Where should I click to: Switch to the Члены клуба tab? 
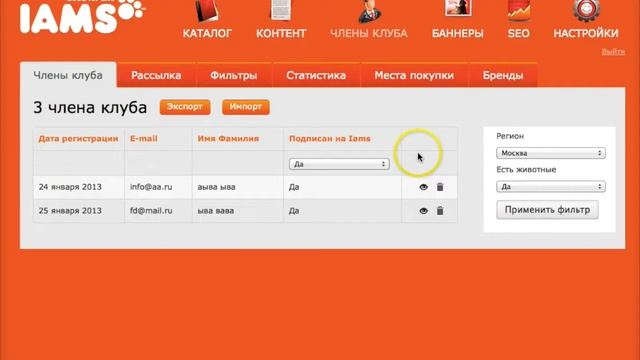coord(68,75)
